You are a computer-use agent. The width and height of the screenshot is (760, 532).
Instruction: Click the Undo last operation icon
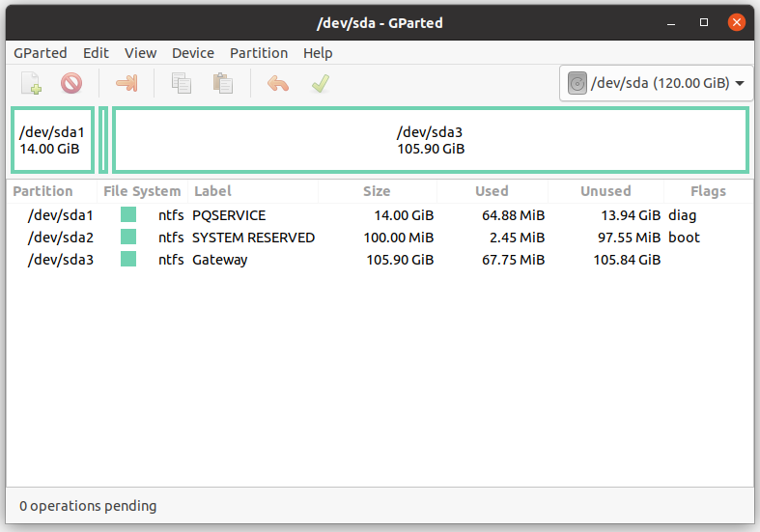pos(278,83)
